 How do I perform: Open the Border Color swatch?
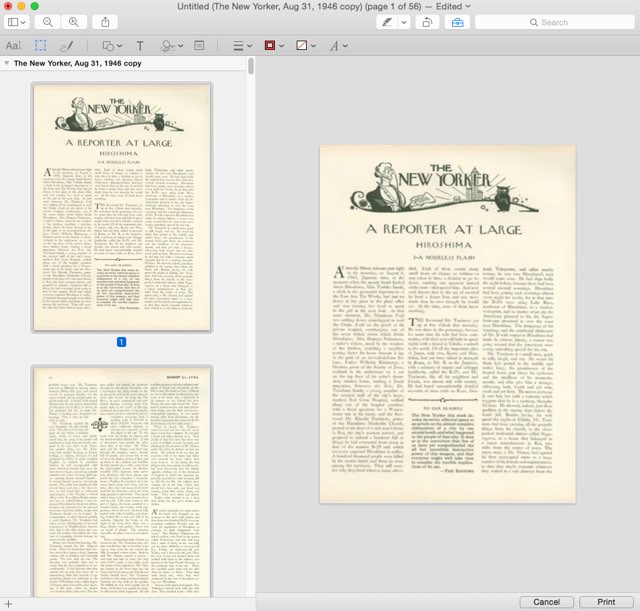pyautogui.click(x=274, y=46)
